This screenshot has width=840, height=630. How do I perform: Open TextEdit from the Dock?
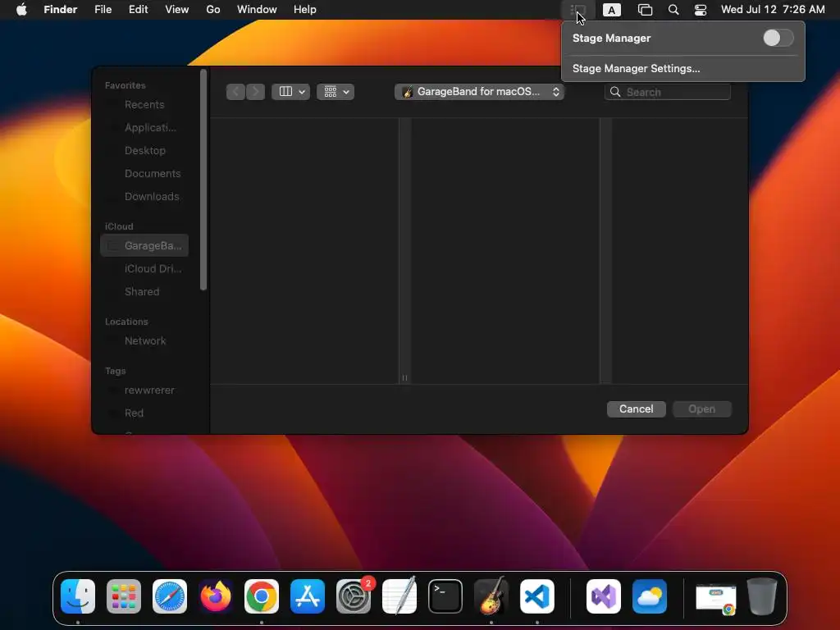(399, 596)
